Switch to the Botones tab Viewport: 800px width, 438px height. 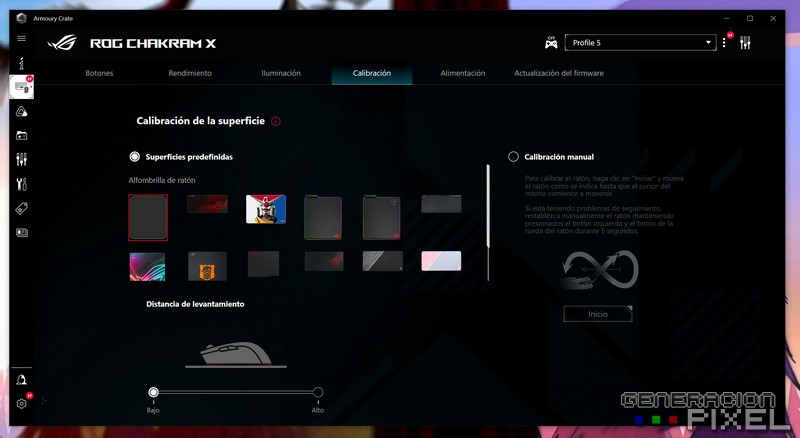click(x=99, y=73)
